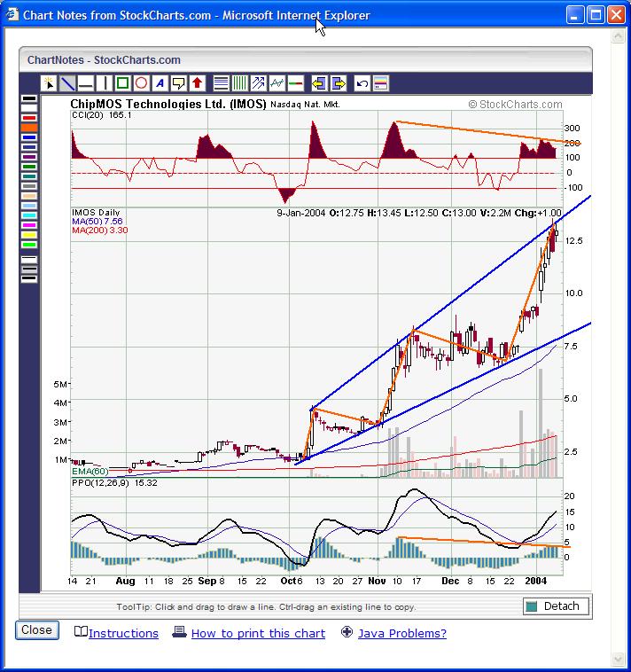The width and height of the screenshot is (631, 672).
Task: Pick the bright blue color swatch
Action: 29,137
